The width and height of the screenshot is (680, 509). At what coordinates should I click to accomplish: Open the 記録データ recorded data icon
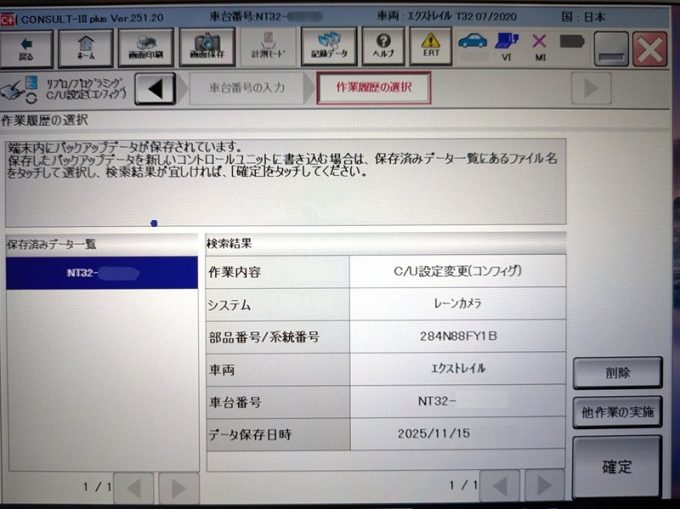pyautogui.click(x=328, y=47)
